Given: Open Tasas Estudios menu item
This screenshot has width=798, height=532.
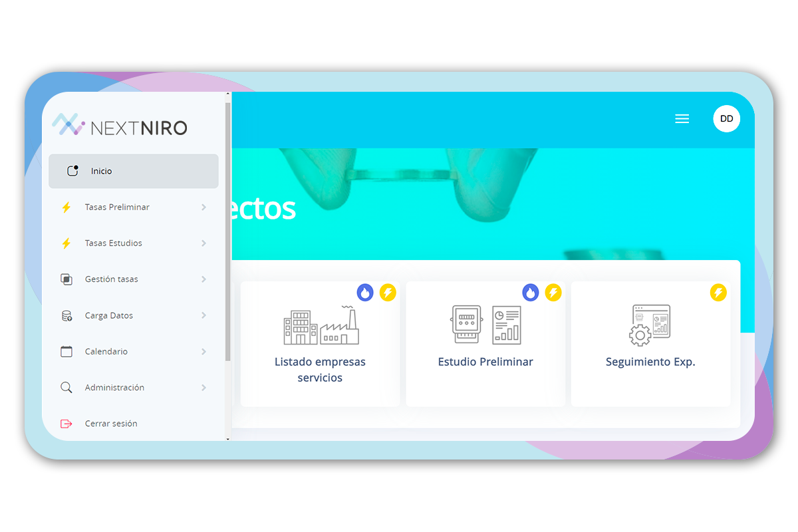Looking at the screenshot, I should 133,243.
